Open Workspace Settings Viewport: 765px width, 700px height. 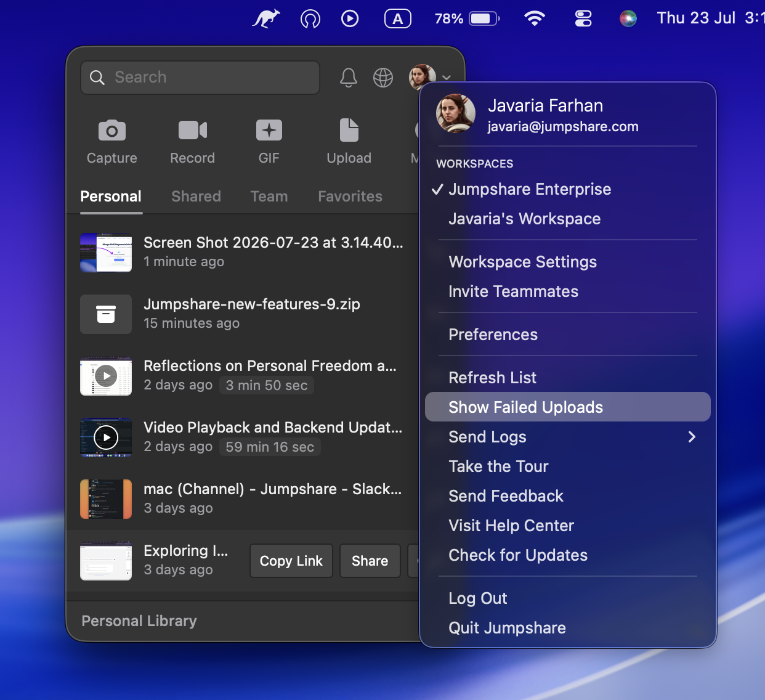(x=568, y=262)
